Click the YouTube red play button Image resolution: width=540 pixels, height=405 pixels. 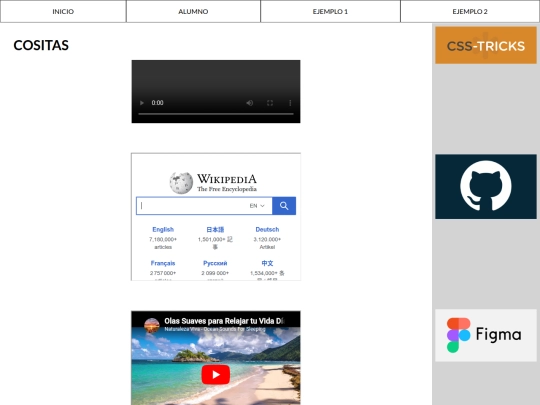click(216, 374)
